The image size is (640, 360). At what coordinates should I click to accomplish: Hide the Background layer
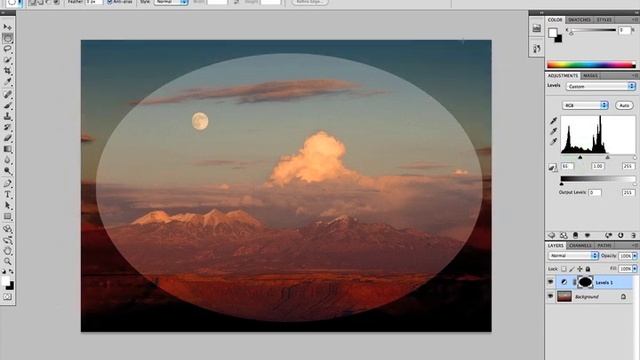pos(551,296)
